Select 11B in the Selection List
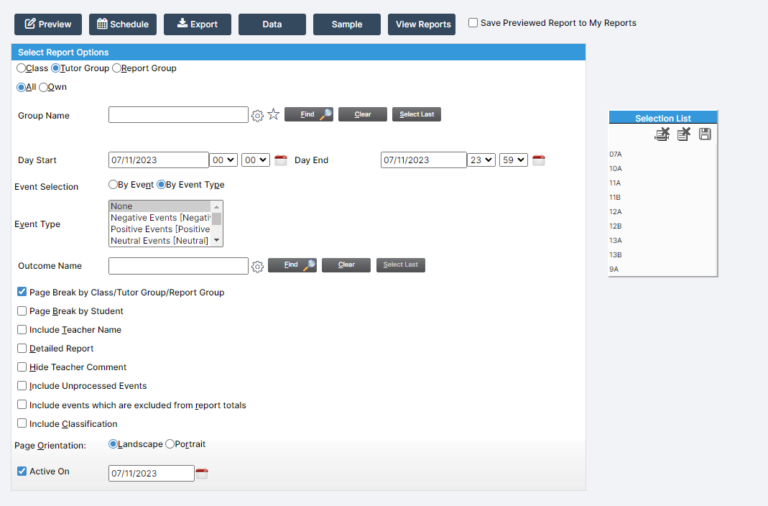Viewport: 768px width, 506px height. [x=615, y=197]
